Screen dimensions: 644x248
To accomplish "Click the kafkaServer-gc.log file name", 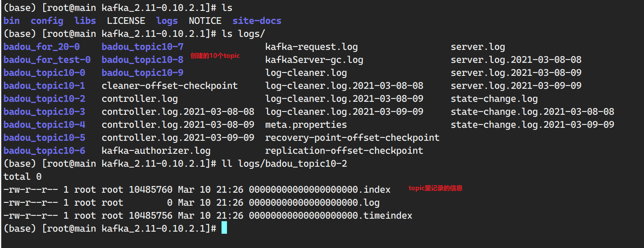I will (314, 60).
